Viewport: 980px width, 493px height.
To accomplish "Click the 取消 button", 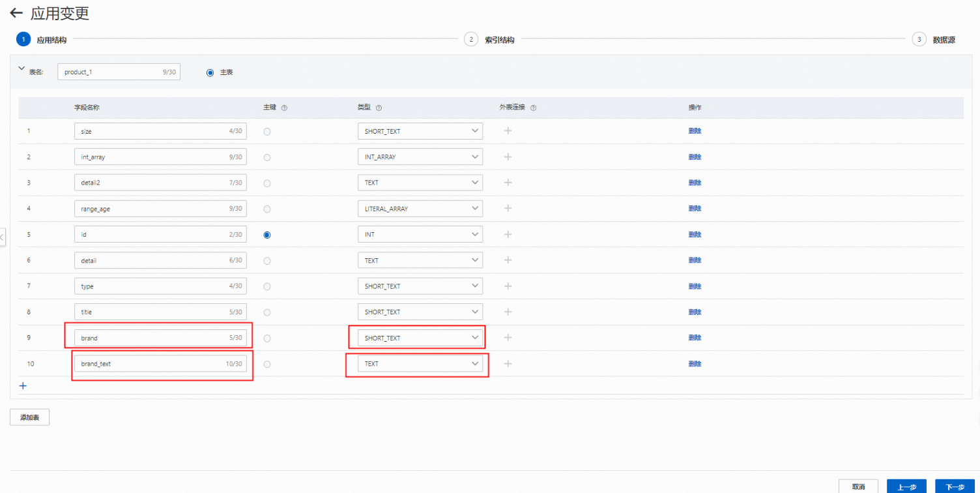I will 859,486.
